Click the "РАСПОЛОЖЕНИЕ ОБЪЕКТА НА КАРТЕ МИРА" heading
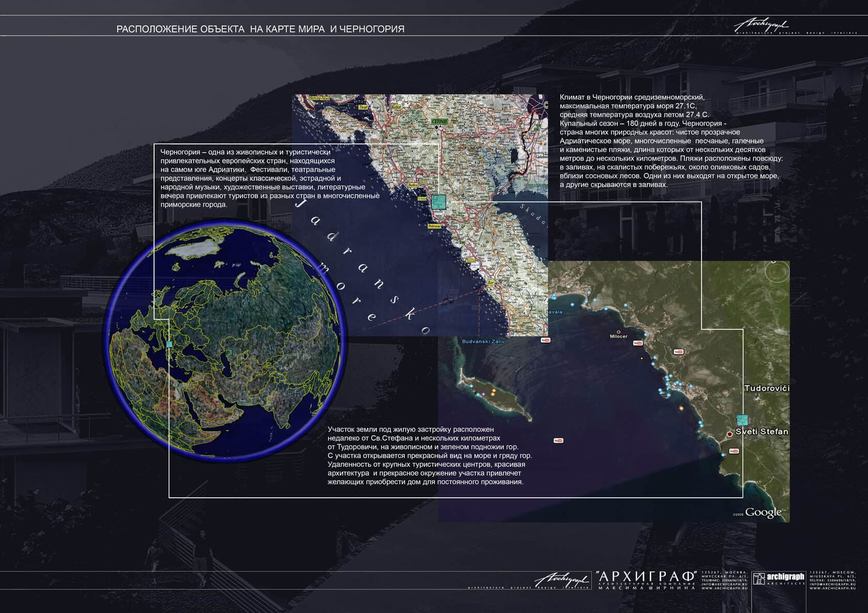The image size is (868, 613). [x=221, y=29]
